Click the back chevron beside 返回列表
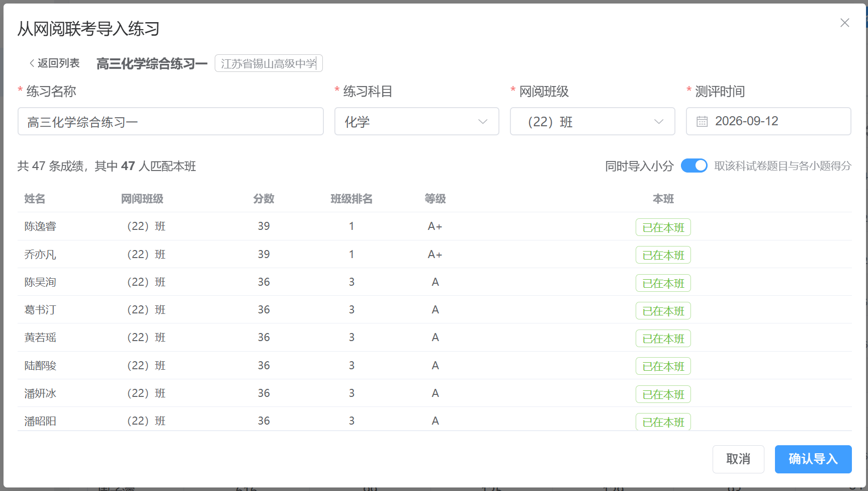This screenshot has height=491, width=868. [32, 63]
